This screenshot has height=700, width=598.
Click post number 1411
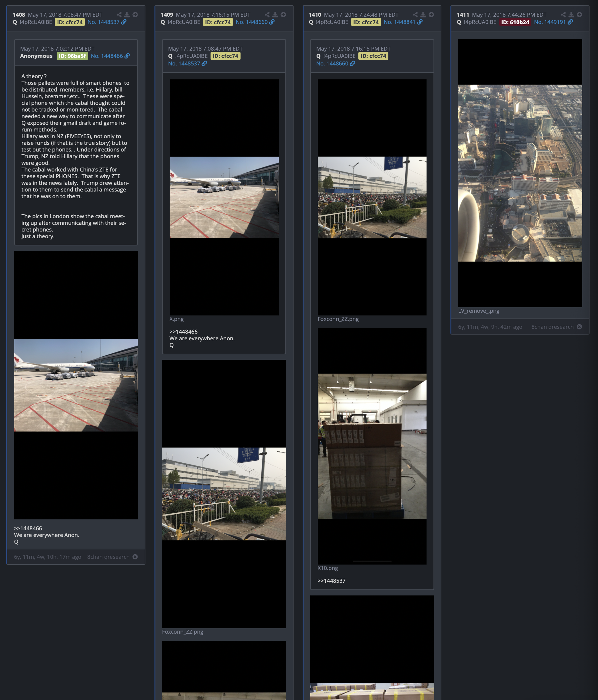point(463,15)
